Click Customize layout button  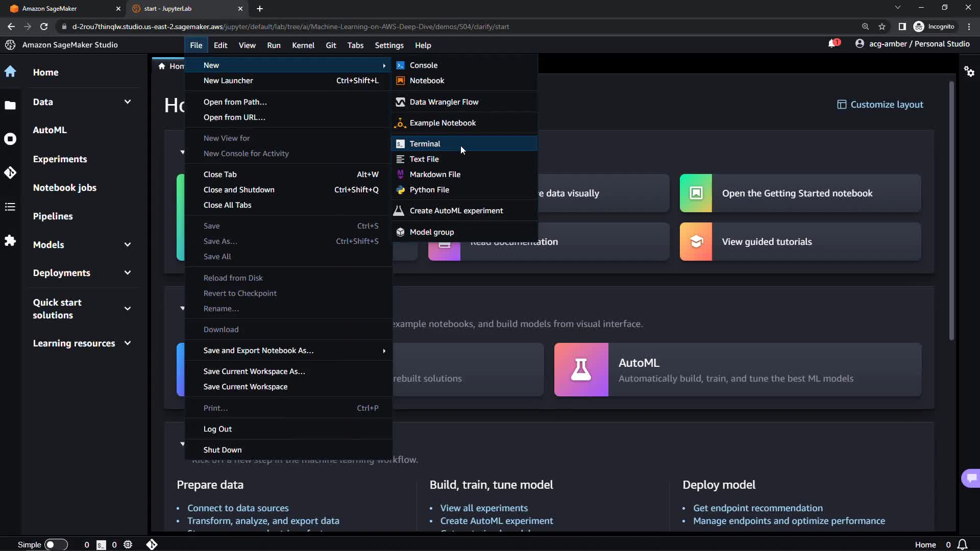click(880, 105)
